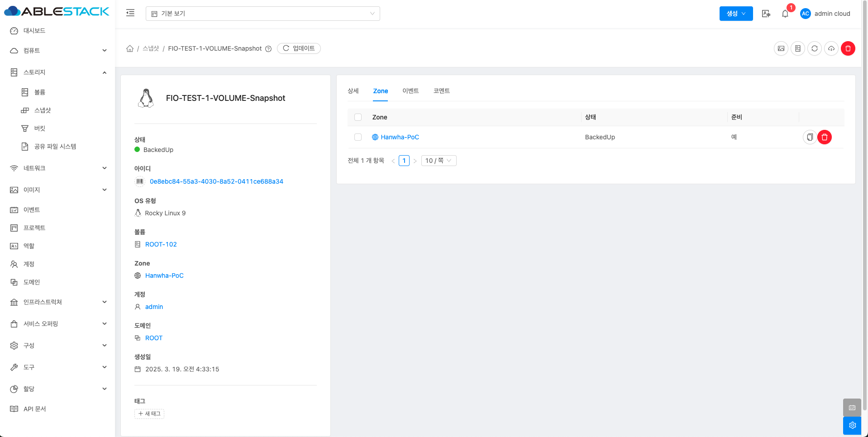Collapse the sidebar with the menu fold icon
Screen dimensions: 868x437
(130, 13)
